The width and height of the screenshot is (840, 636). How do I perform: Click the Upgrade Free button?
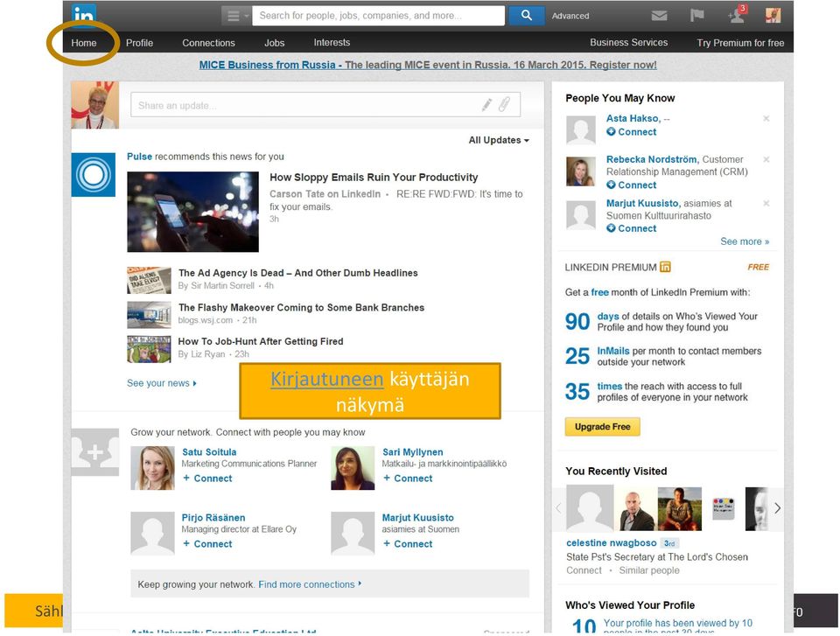click(x=602, y=427)
